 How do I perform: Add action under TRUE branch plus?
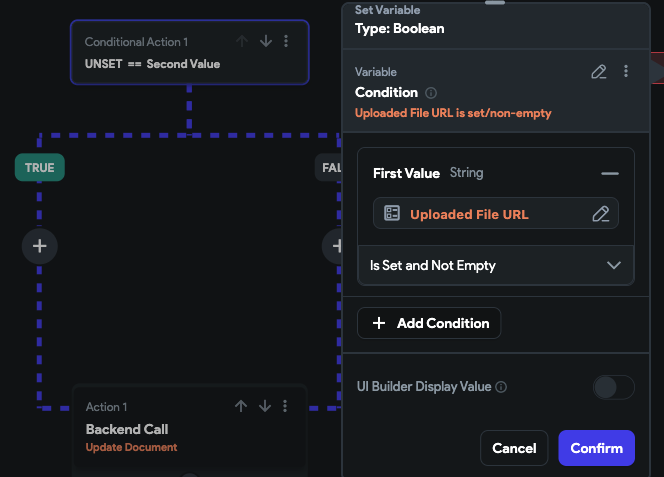[x=40, y=246]
